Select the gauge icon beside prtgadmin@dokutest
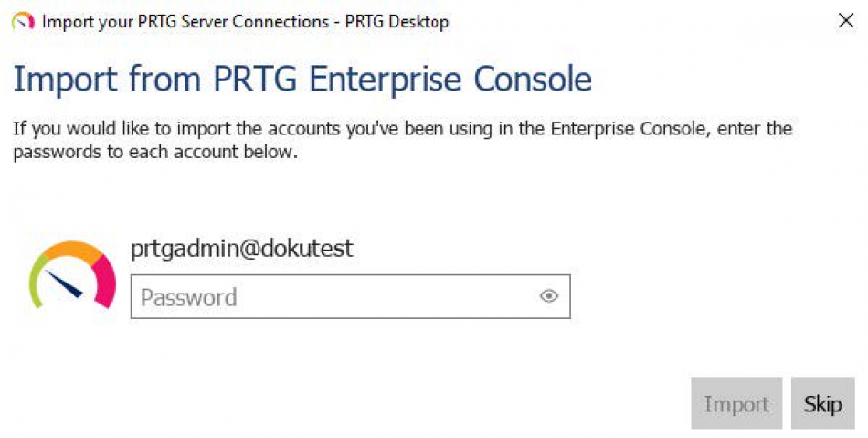 72,274
